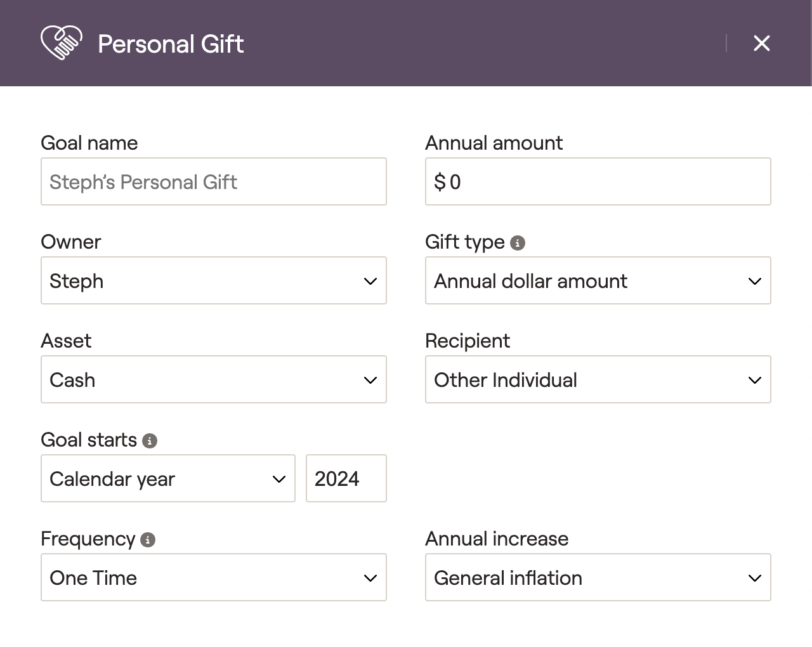
Task: Click the Asset dropdown chevron arrow
Action: (370, 380)
